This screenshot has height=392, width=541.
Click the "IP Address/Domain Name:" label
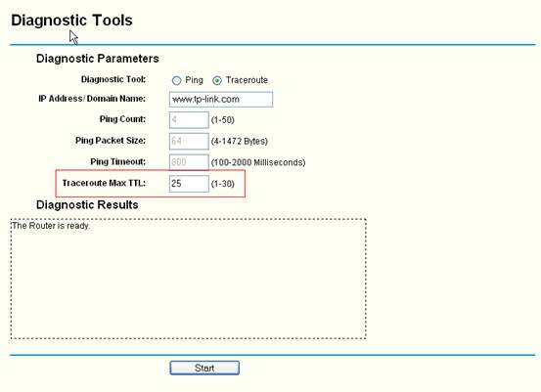92,99
